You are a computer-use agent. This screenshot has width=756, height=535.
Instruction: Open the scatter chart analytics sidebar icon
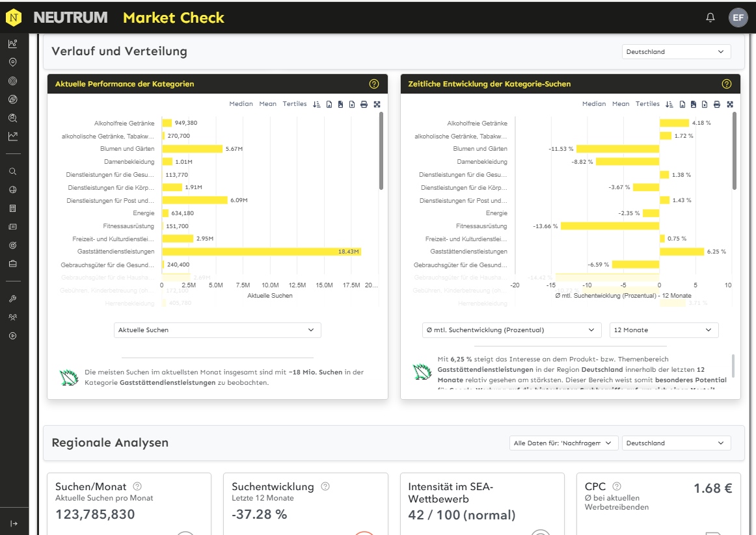[13, 44]
